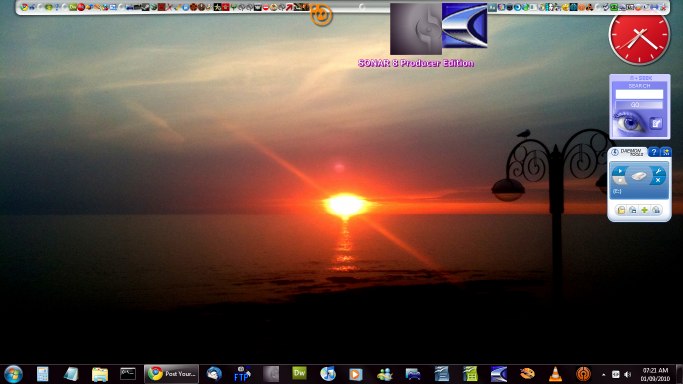Image resolution: width=683 pixels, height=384 pixels.
Task: Click the green plus add icon in DAEMON Tools
Action: (x=645, y=210)
